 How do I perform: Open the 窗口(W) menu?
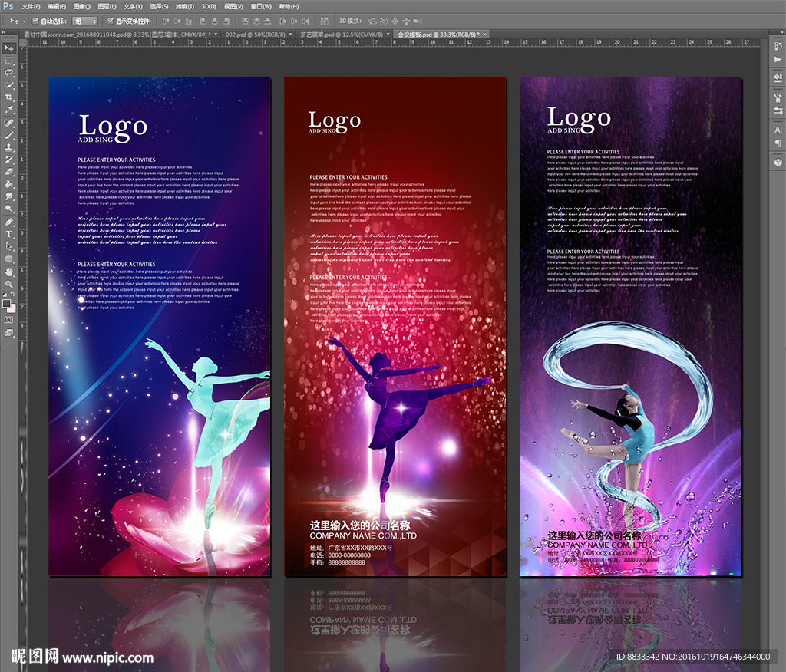click(261, 6)
